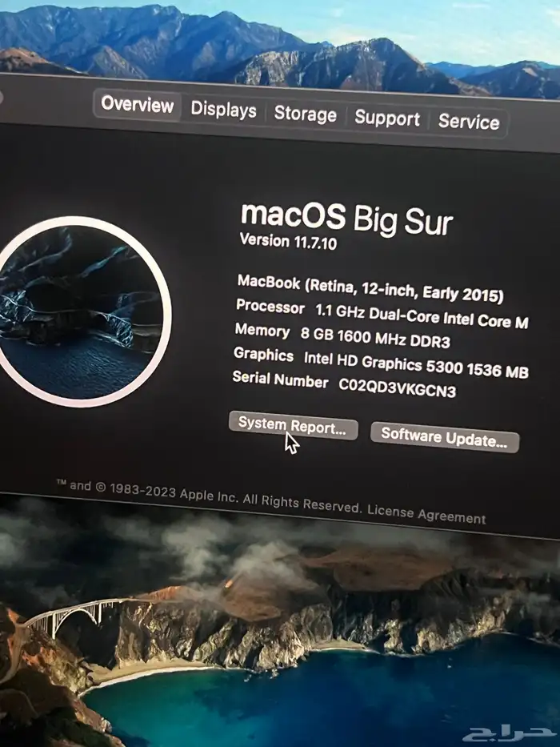The width and height of the screenshot is (560, 747).
Task: Switch to the Displays tab
Action: 223,110
